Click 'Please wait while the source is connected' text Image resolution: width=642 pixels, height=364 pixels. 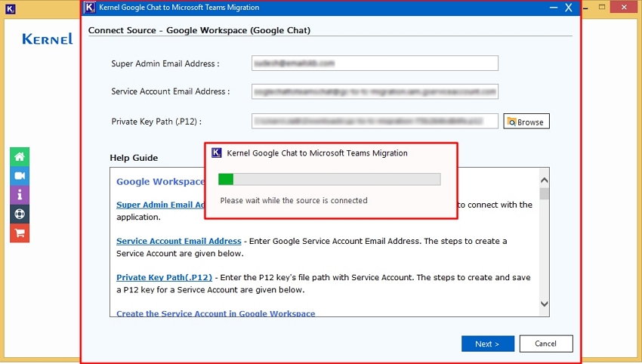pos(294,201)
